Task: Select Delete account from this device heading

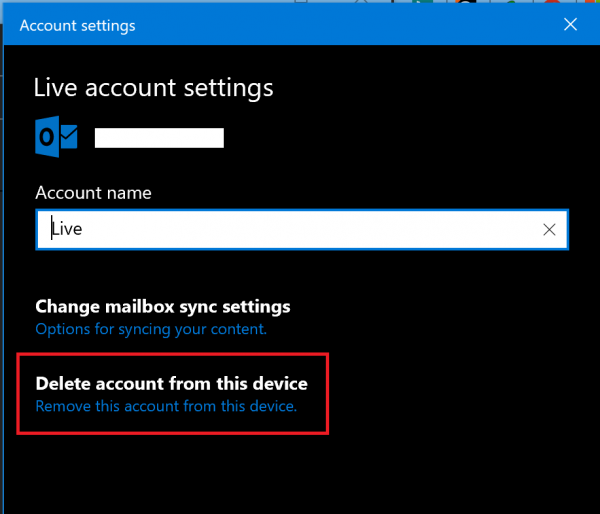Action: coord(171,383)
